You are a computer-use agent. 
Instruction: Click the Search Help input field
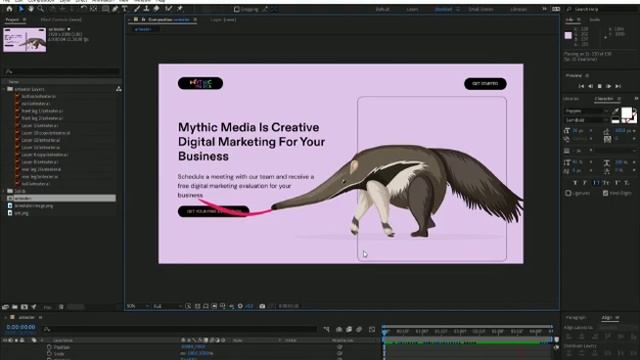pos(602,9)
